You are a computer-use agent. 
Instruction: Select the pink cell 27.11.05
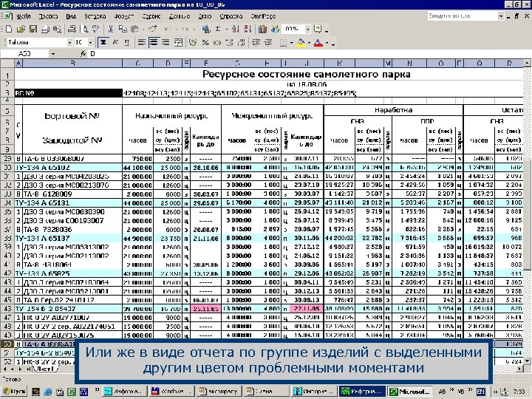point(307,309)
